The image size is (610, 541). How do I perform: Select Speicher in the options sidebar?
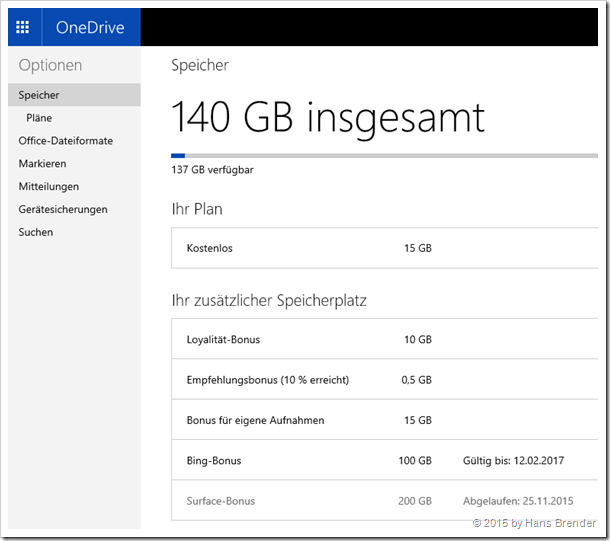(74, 95)
